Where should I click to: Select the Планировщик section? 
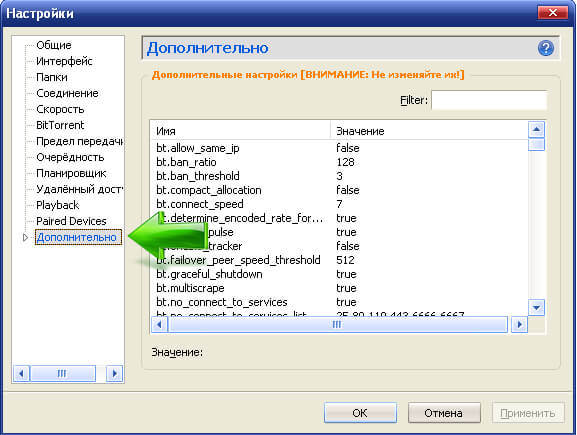click(x=71, y=173)
